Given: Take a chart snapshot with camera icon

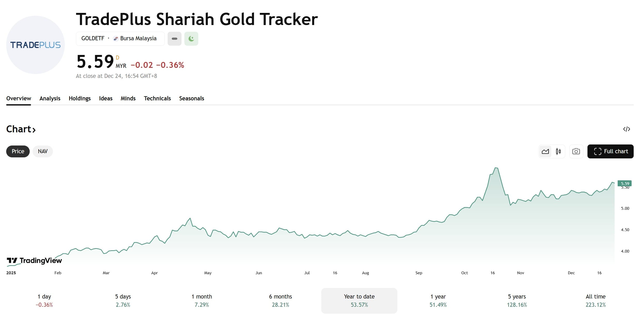Looking at the screenshot, I should (x=576, y=151).
